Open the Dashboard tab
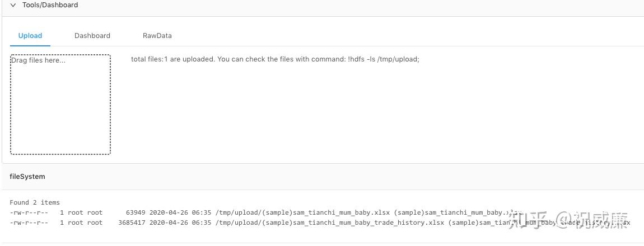This screenshot has height=246, width=644. click(92, 36)
